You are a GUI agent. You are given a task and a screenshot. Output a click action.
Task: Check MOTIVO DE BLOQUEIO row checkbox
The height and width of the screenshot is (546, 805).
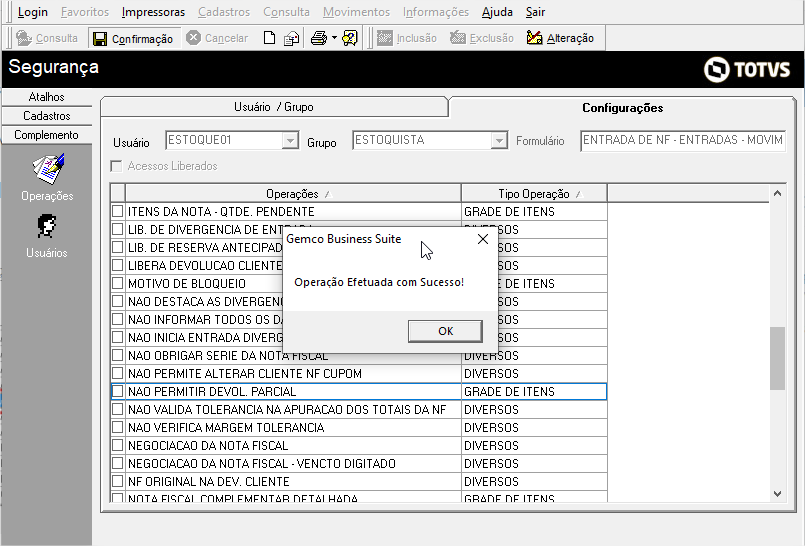pos(118,283)
